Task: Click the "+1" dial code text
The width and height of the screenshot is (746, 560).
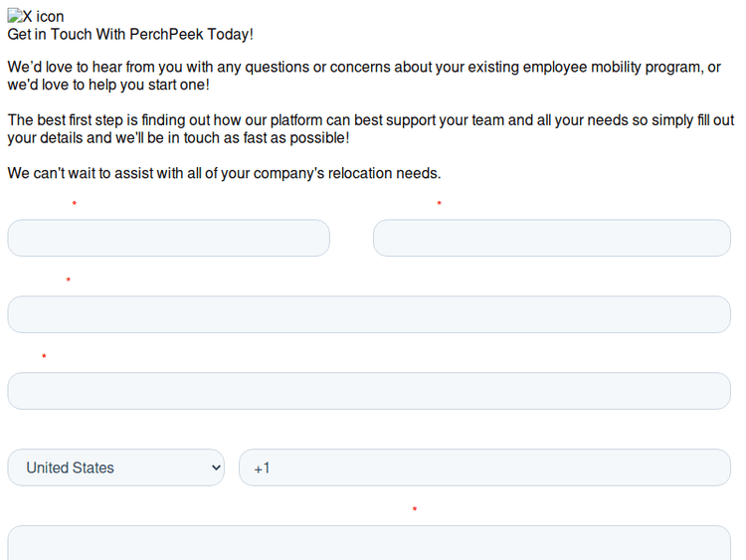Action: [262, 468]
